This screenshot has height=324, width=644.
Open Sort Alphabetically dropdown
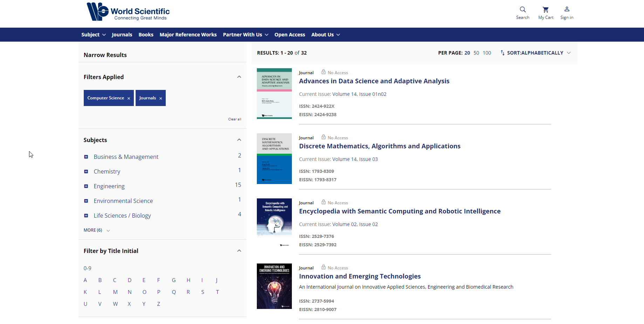coord(539,53)
